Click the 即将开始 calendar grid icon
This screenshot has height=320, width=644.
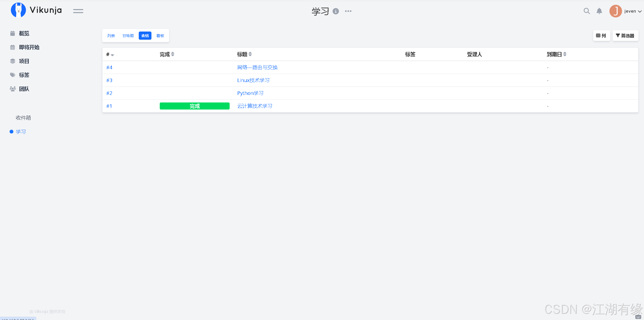[12, 47]
